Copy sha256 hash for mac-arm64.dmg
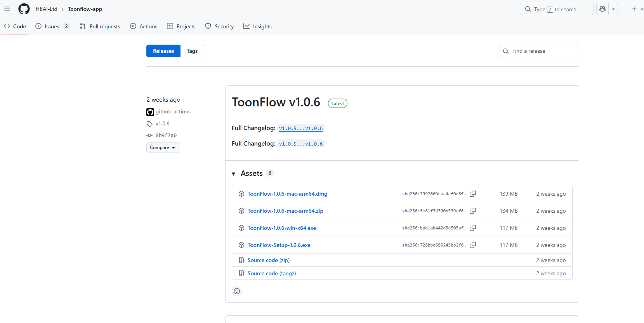This screenshot has height=323, width=644. pyautogui.click(x=473, y=194)
